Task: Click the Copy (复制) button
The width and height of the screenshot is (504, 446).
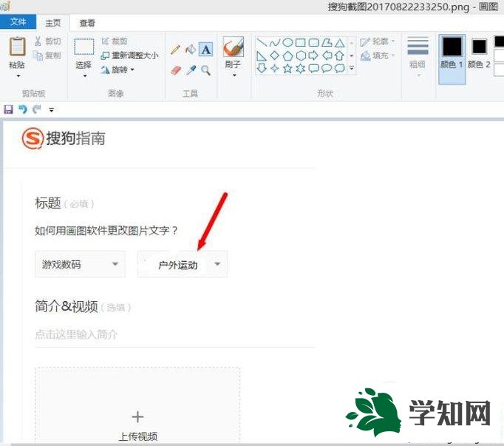Action: 47,55
